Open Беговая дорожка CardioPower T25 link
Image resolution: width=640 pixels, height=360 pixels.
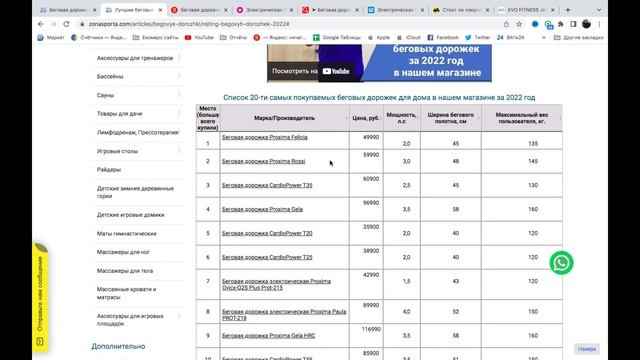pyautogui.click(x=267, y=258)
